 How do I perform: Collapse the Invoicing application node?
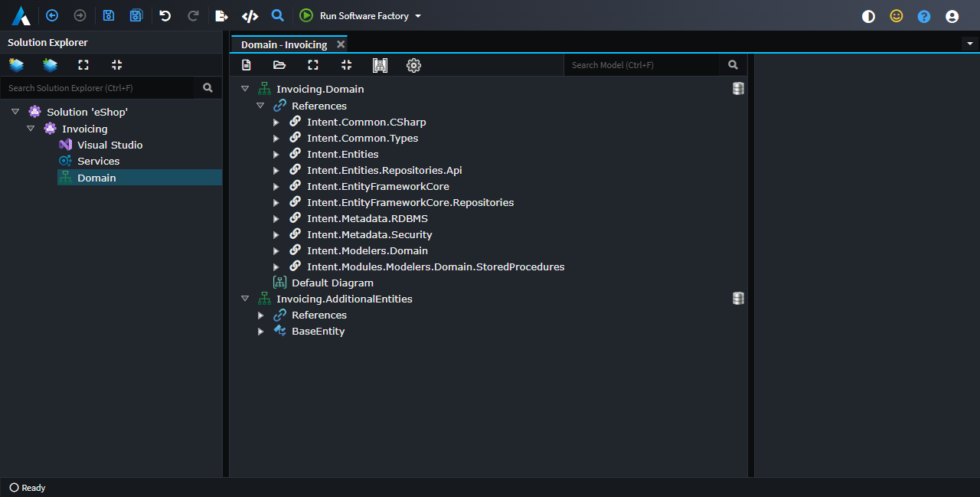31,129
